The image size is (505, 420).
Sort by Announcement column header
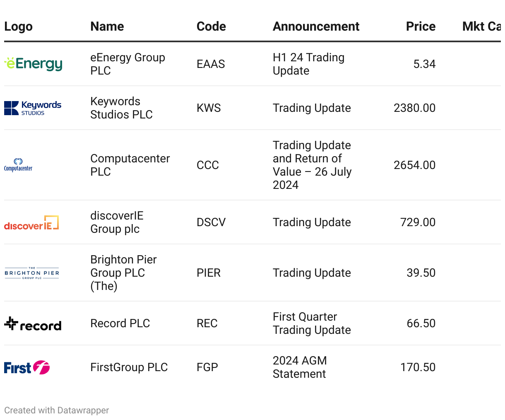point(316,27)
